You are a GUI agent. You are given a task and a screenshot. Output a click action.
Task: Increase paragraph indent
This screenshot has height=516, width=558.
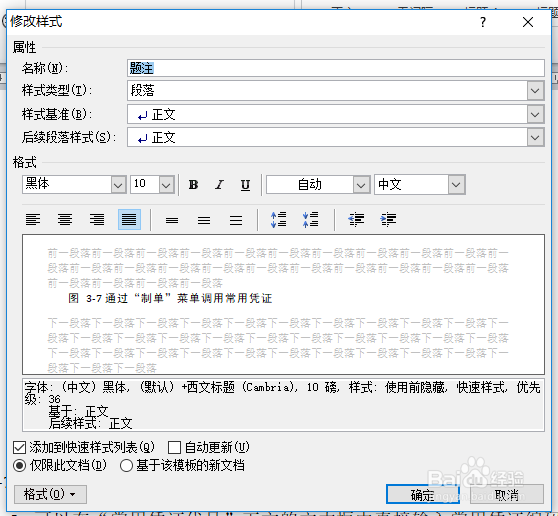[x=388, y=220]
